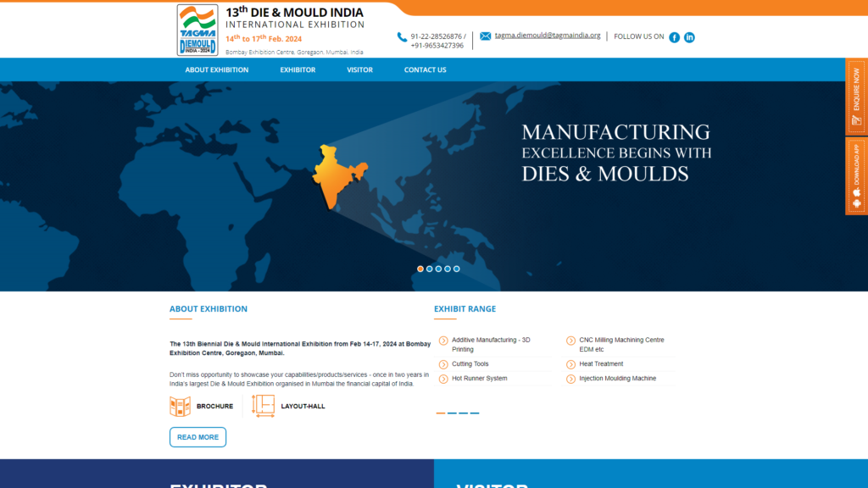Click arrow icon beside CNC Milling Machining
Image resolution: width=868 pixels, height=488 pixels.
[x=570, y=341]
